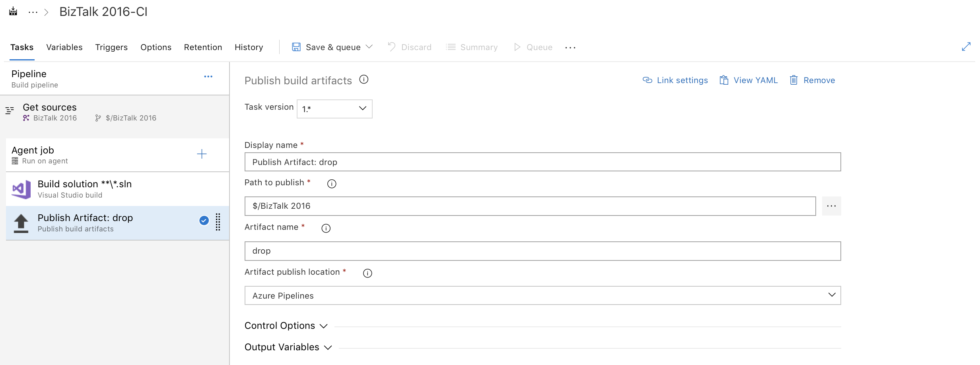The width and height of the screenshot is (980, 365).
Task: Open toolbar more actions ellipsis
Action: coord(570,48)
